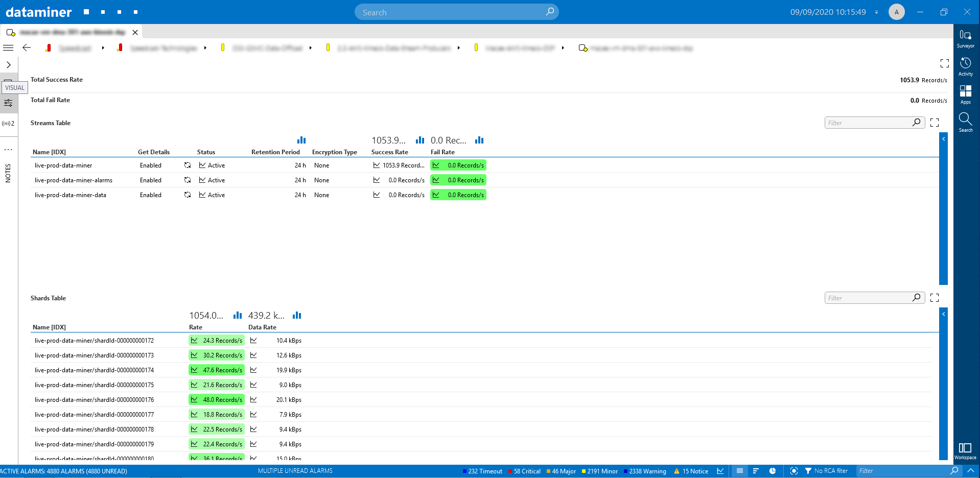This screenshot has width=980, height=478.
Task: Collapse Shards Table side panel arrow
Action: [943, 314]
